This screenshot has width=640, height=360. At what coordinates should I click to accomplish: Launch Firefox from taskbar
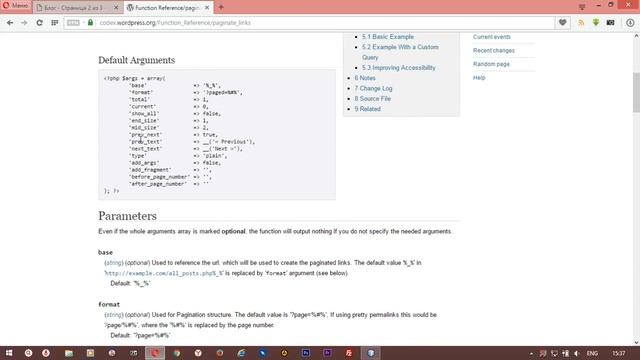pyautogui.click(x=220, y=353)
